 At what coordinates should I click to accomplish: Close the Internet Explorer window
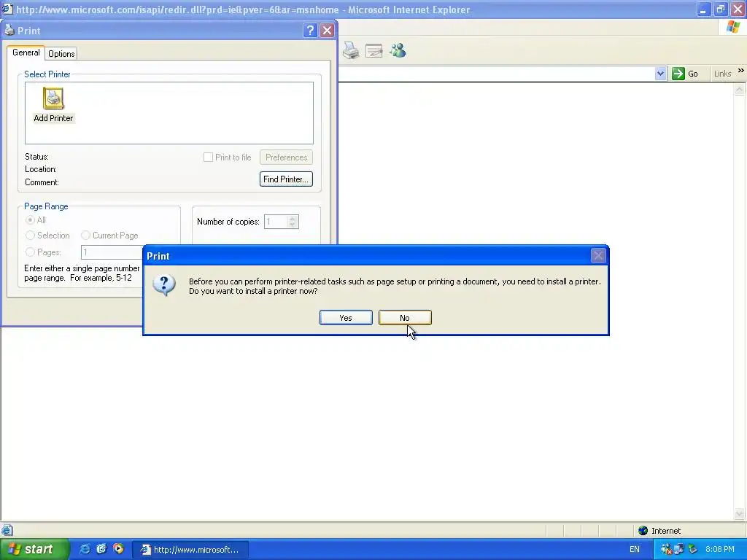(738, 9)
